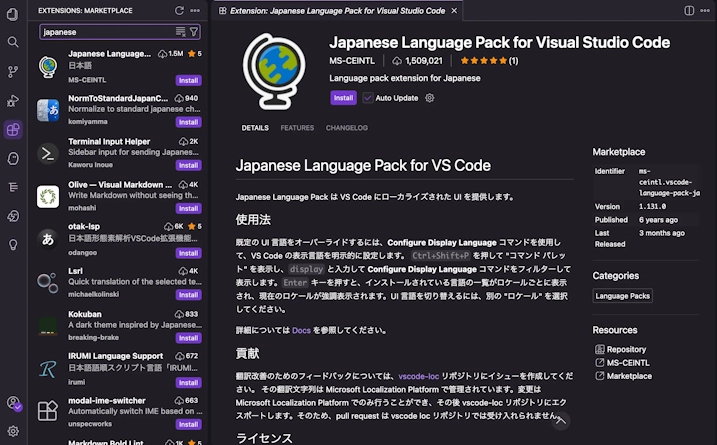Image resolution: width=717 pixels, height=445 pixels.
Task: Open the extension manage gear menu
Action: 429,98
